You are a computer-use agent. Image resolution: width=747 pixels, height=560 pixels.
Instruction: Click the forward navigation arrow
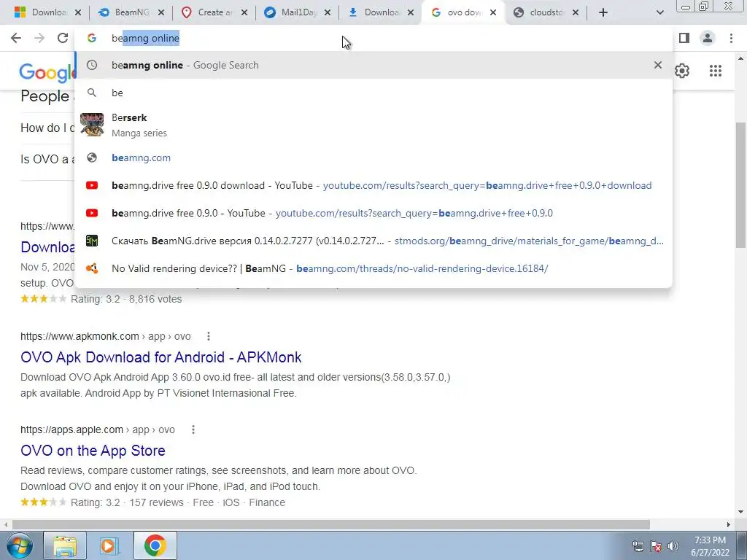click(39, 38)
